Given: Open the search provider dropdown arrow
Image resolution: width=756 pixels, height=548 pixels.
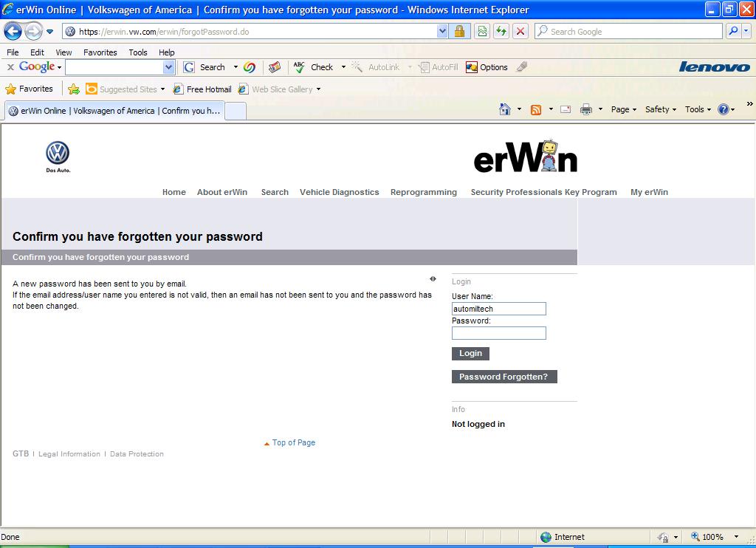Looking at the screenshot, I should (746, 32).
